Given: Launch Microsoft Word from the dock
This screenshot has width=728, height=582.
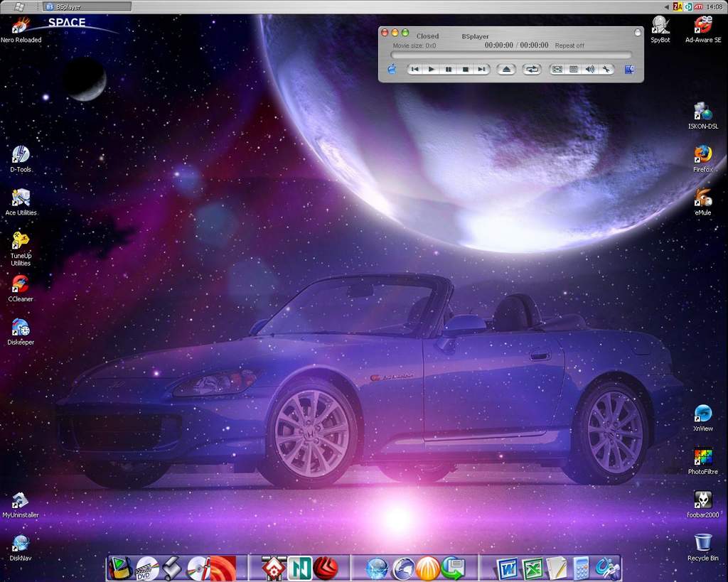Looking at the screenshot, I should click(508, 568).
